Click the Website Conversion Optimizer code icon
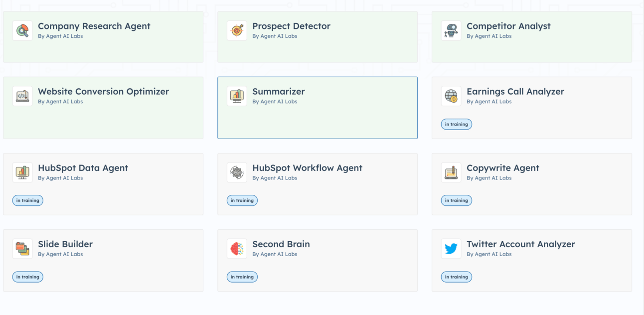The height and width of the screenshot is (315, 644). [22, 96]
